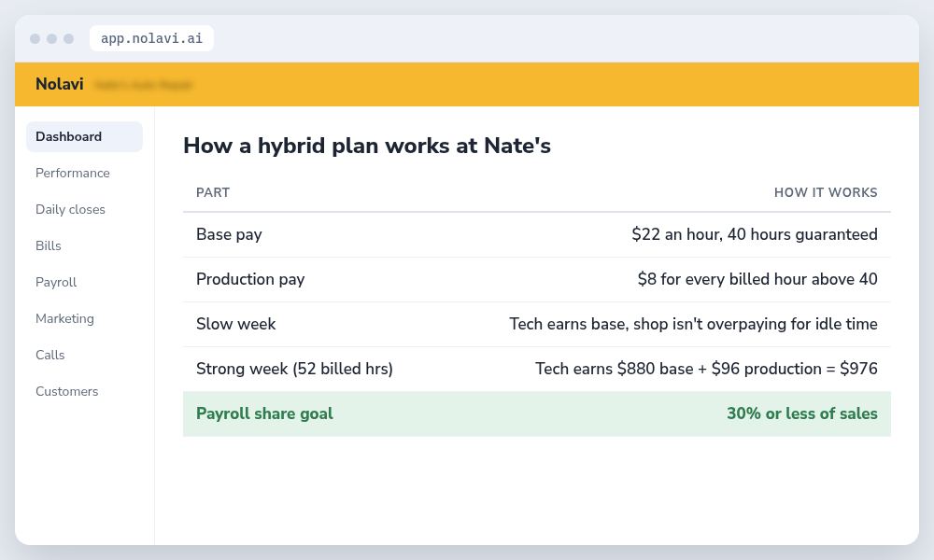934x560 pixels.
Task: Open the Payroll page
Action: (x=56, y=282)
